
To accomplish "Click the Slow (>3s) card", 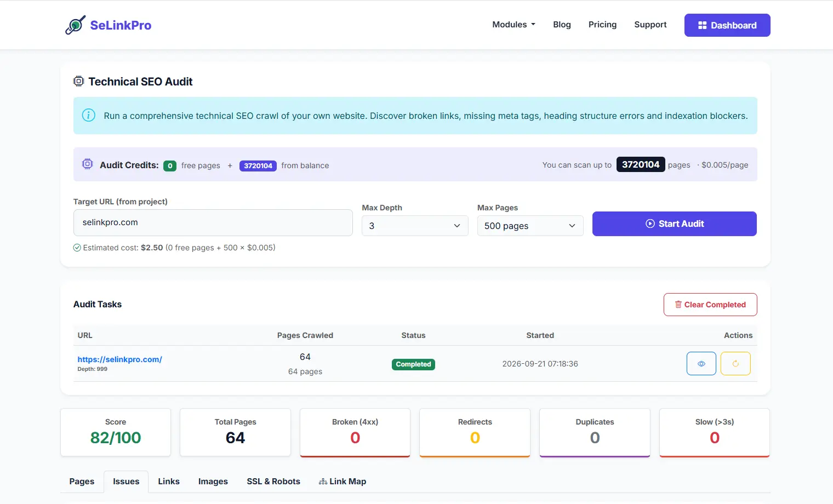I will pos(715,432).
